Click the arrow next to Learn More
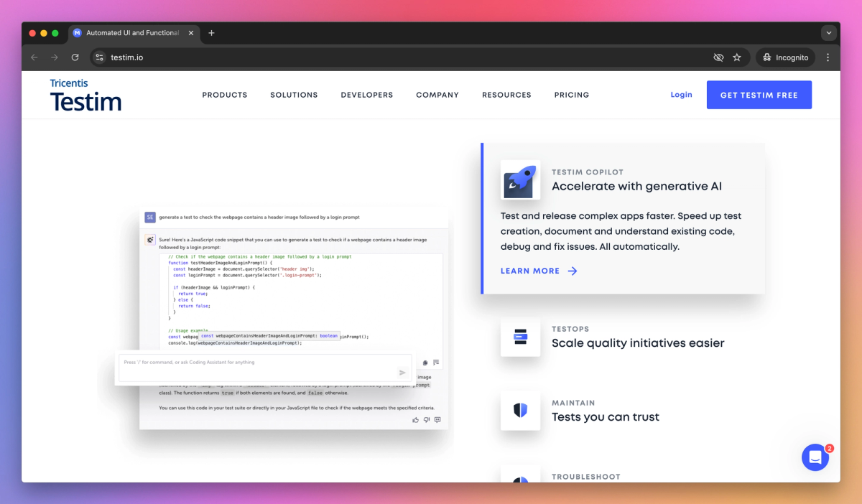The width and height of the screenshot is (862, 504). pyautogui.click(x=573, y=271)
